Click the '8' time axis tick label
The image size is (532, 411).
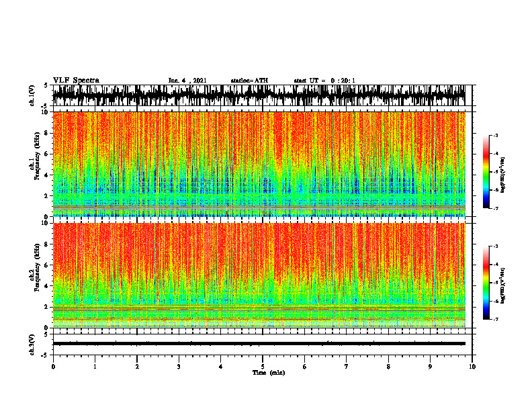(388, 367)
